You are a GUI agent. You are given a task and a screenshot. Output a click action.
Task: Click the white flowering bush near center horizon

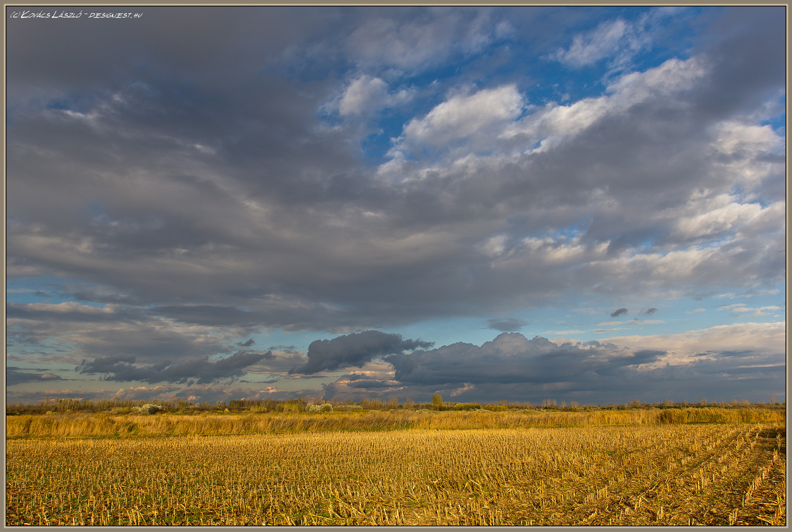pos(320,408)
